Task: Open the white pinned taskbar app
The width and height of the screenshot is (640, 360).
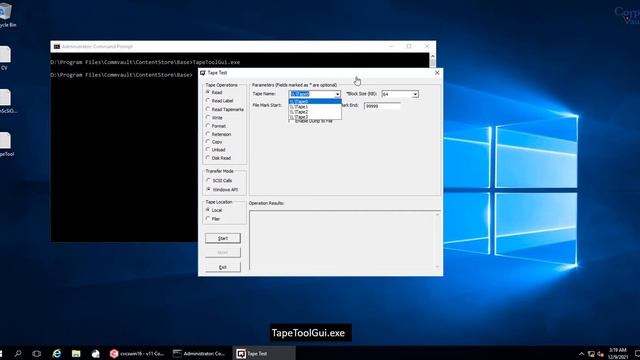Action: [96, 353]
